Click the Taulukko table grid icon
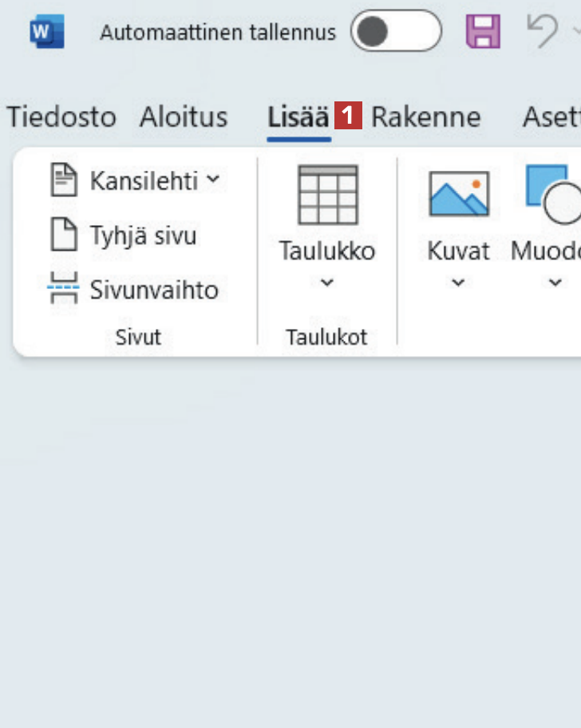 click(x=328, y=195)
